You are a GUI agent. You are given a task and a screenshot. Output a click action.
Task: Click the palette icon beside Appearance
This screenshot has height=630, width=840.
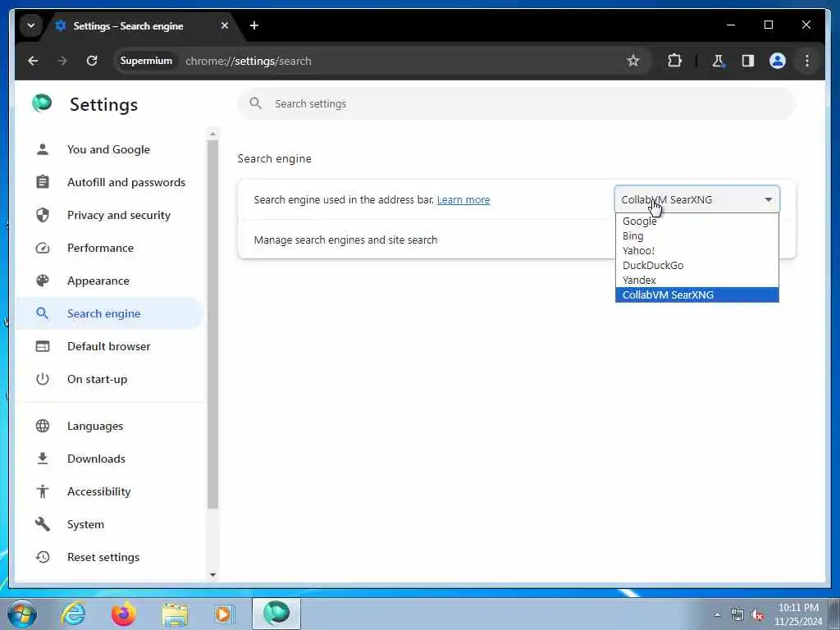(x=43, y=281)
